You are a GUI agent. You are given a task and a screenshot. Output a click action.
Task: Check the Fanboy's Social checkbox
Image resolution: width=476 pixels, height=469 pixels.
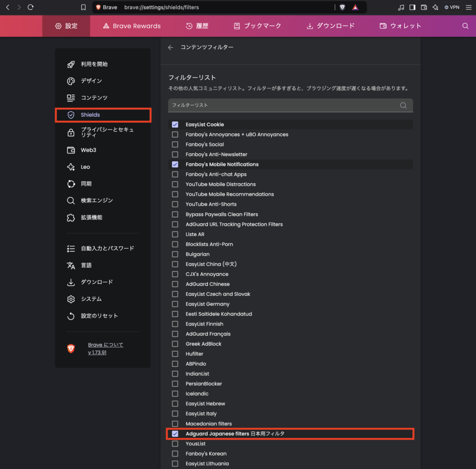(175, 145)
